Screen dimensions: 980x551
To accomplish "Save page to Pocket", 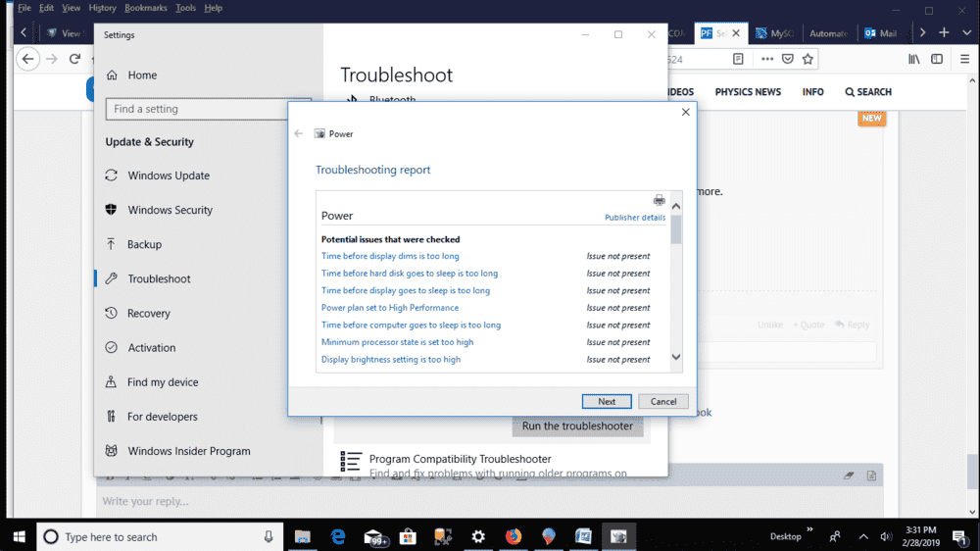I will pyautogui.click(x=787, y=59).
